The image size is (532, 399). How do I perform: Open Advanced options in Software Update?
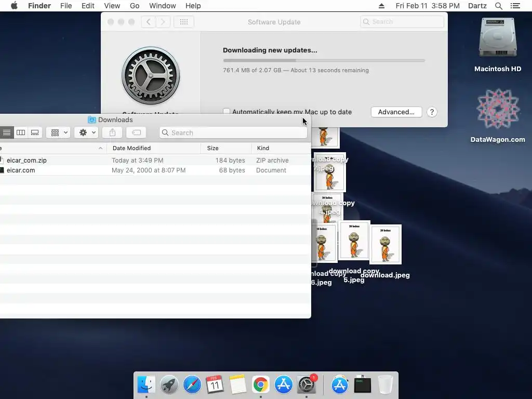(396, 112)
